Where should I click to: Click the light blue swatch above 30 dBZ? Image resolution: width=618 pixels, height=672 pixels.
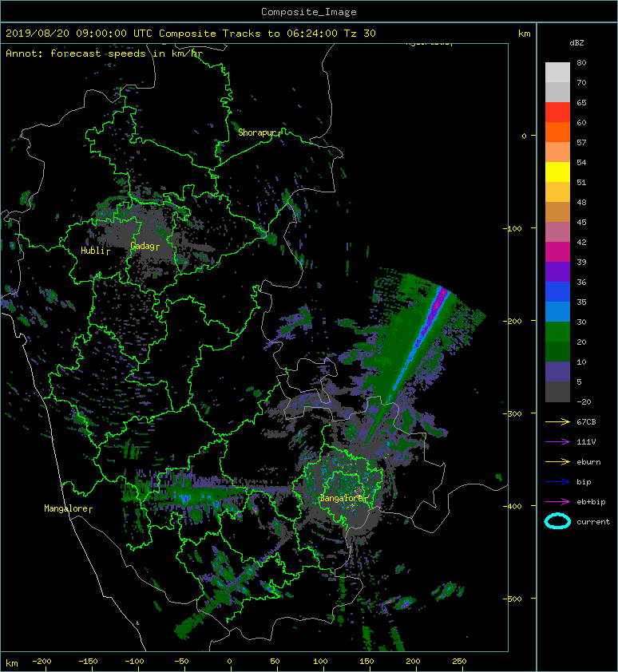coord(557,311)
